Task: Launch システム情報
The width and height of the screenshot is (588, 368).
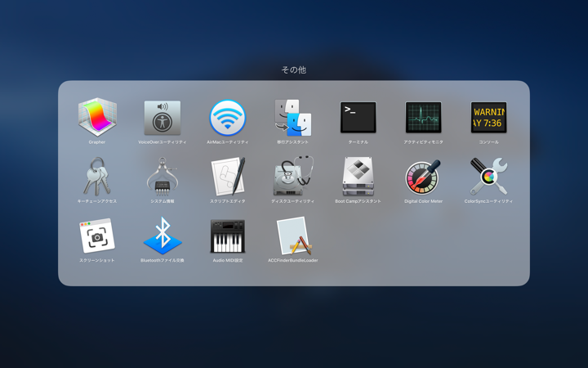Action: pos(163,176)
